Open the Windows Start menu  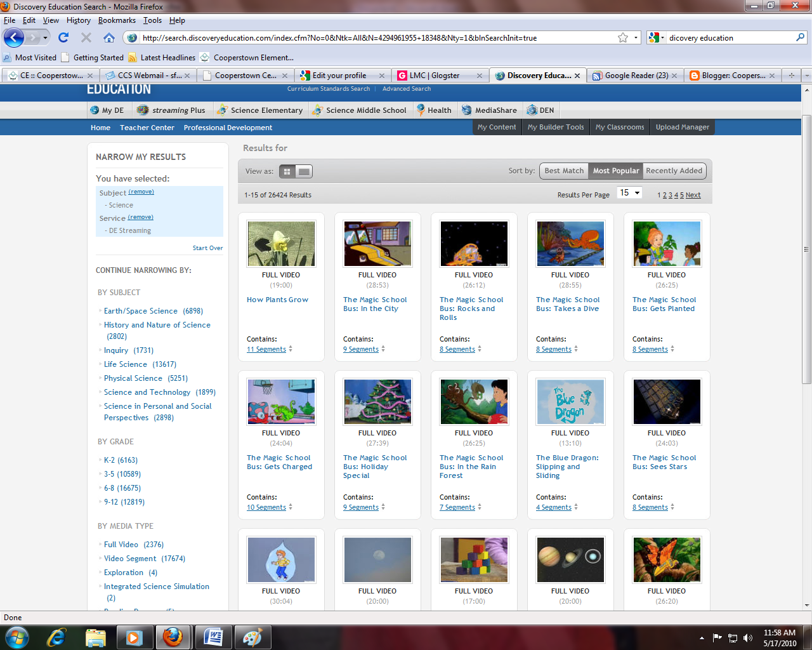[16, 637]
